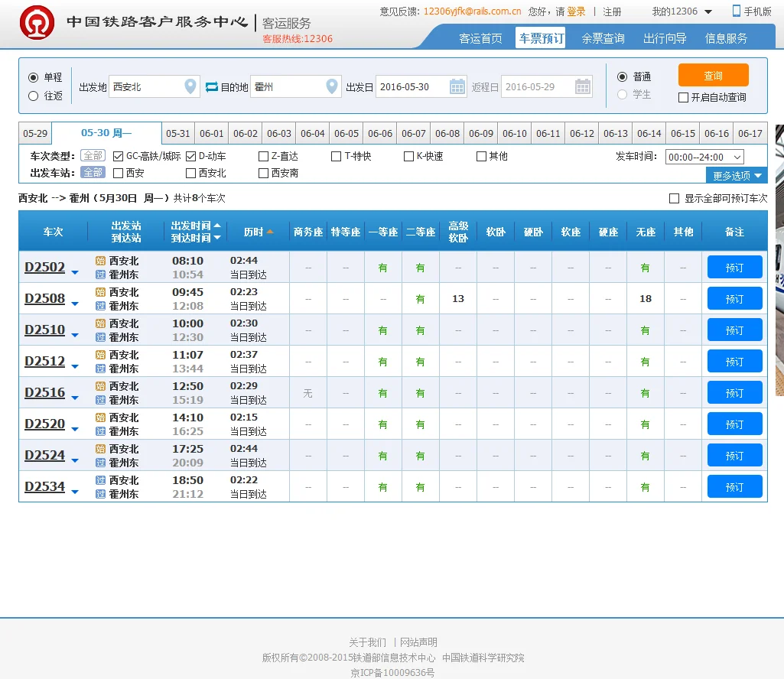Click inside the 出发地 input field
Image resolution: width=784 pixels, height=679 pixels.
[x=149, y=86]
